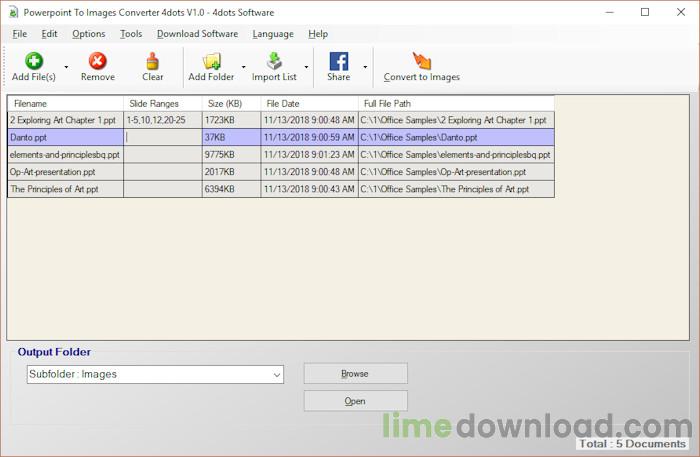Screen dimensions: 700x457
Task: Click the Full File Path column header
Action: tap(456, 104)
